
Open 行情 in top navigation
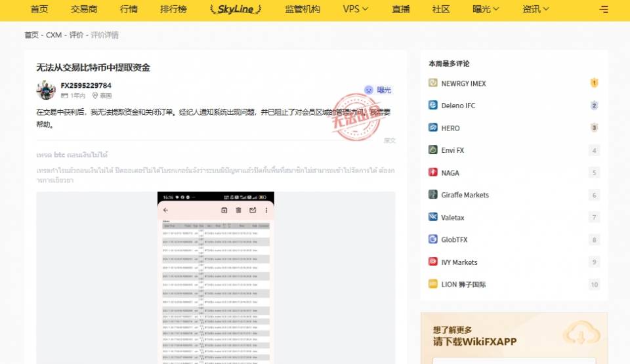129,9
